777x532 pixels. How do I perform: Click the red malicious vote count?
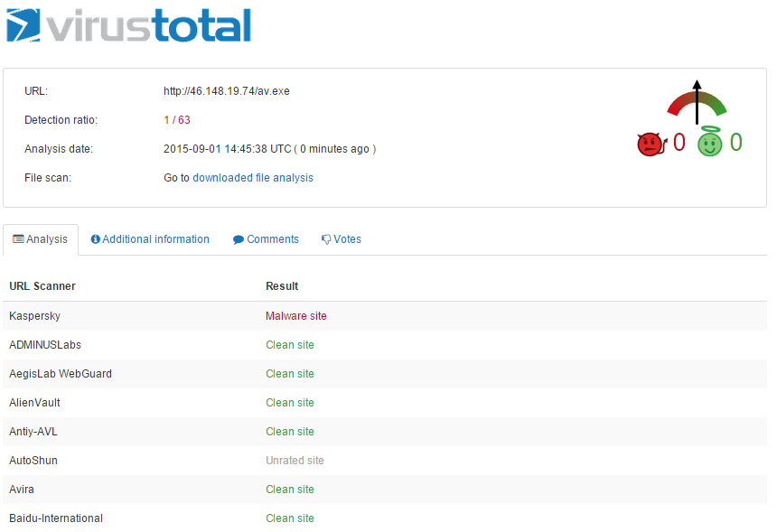click(x=679, y=142)
